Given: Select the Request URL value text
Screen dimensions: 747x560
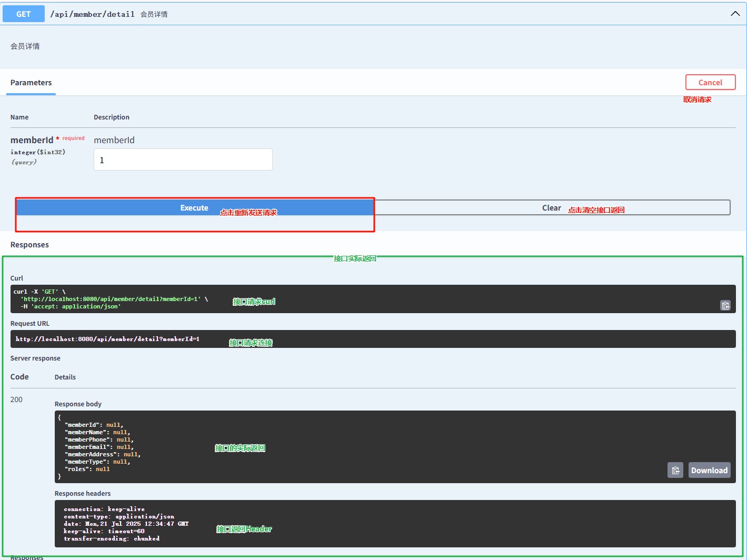Looking at the screenshot, I should point(107,339).
